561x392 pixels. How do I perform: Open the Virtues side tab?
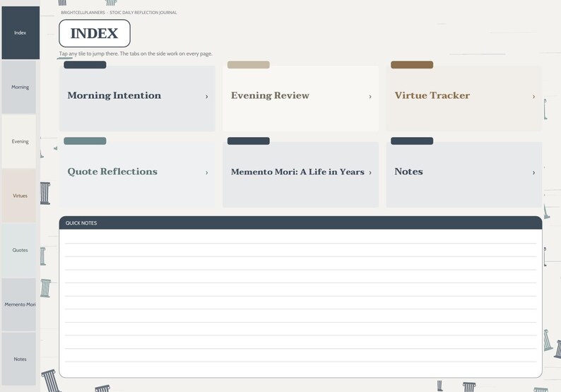click(x=19, y=196)
